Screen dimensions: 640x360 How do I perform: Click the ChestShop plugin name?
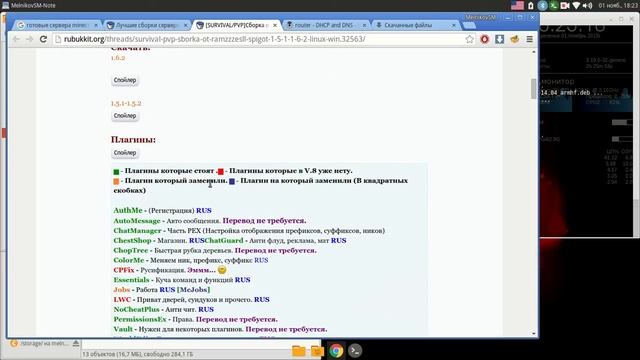(132, 240)
